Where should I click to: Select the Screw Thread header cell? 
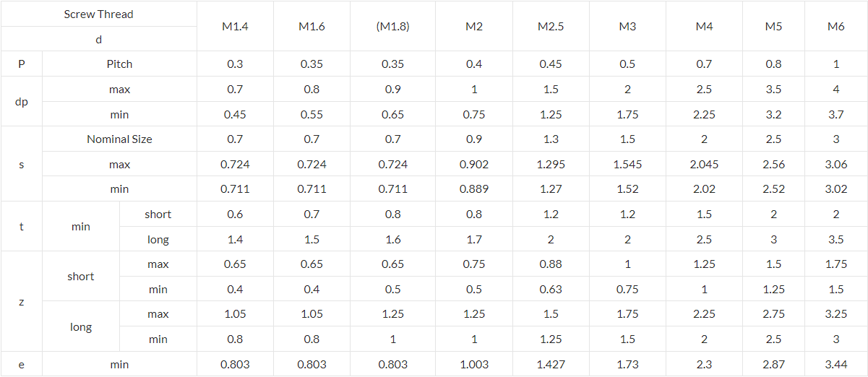click(x=99, y=14)
